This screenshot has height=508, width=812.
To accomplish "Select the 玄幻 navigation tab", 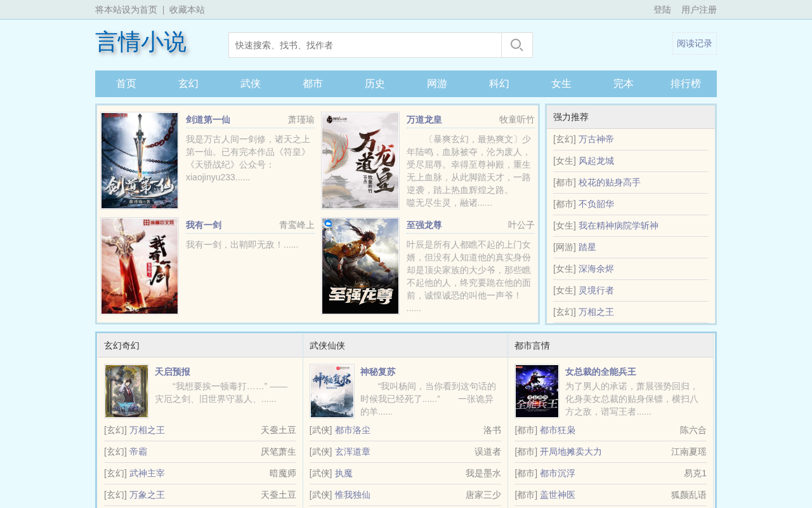I will pos(188,84).
